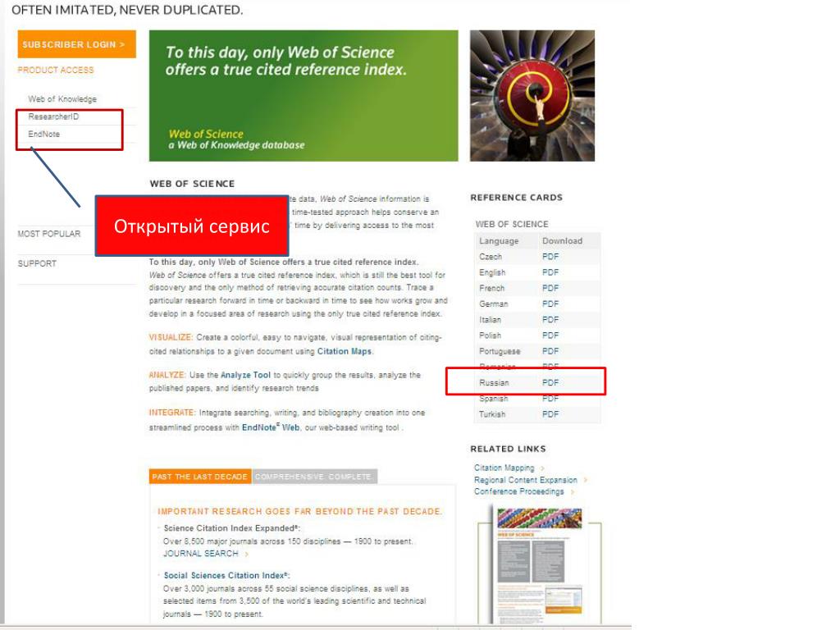Download the Spanish reference card PDF
The image size is (840, 630).
[x=550, y=399]
